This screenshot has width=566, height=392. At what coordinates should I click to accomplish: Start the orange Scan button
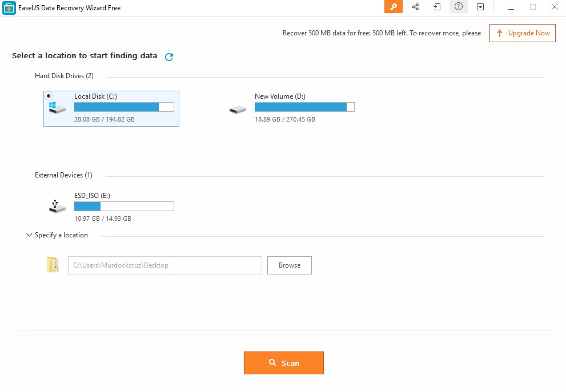tap(284, 363)
